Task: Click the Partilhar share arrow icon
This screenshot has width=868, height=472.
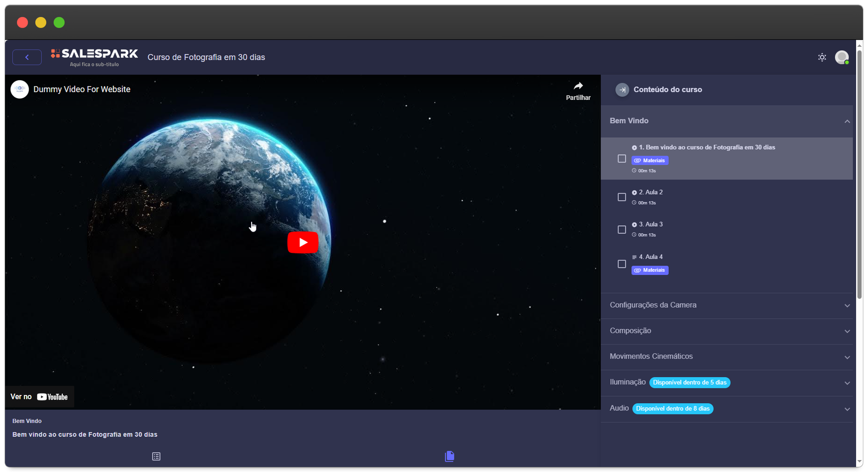Action: point(578,86)
